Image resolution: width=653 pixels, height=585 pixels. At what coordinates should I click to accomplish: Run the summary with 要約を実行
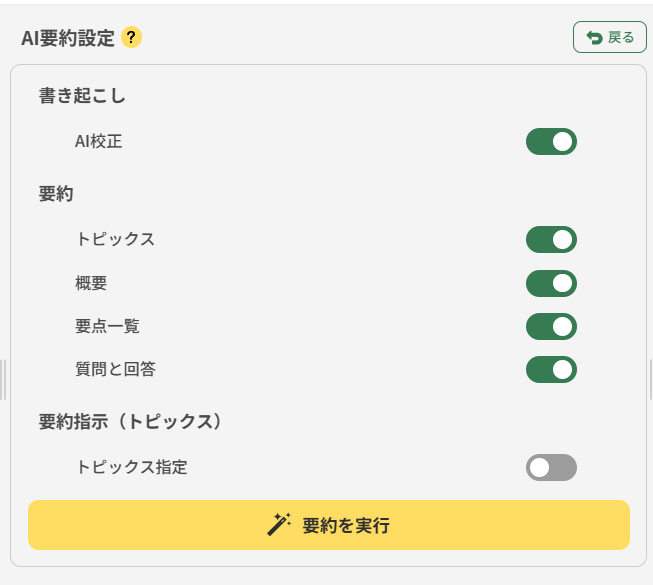click(329, 525)
